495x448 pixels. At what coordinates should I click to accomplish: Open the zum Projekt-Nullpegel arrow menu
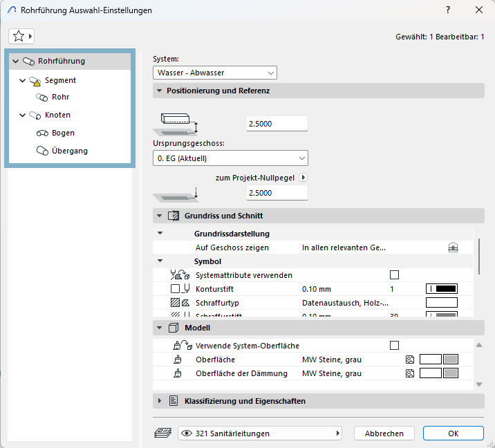coord(303,178)
